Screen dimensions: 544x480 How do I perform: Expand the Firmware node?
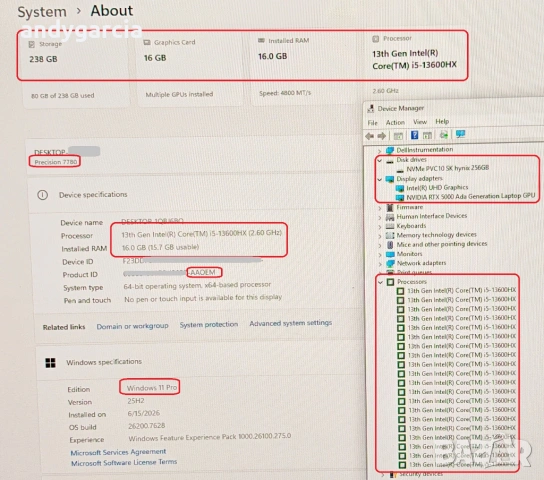tap(380, 208)
